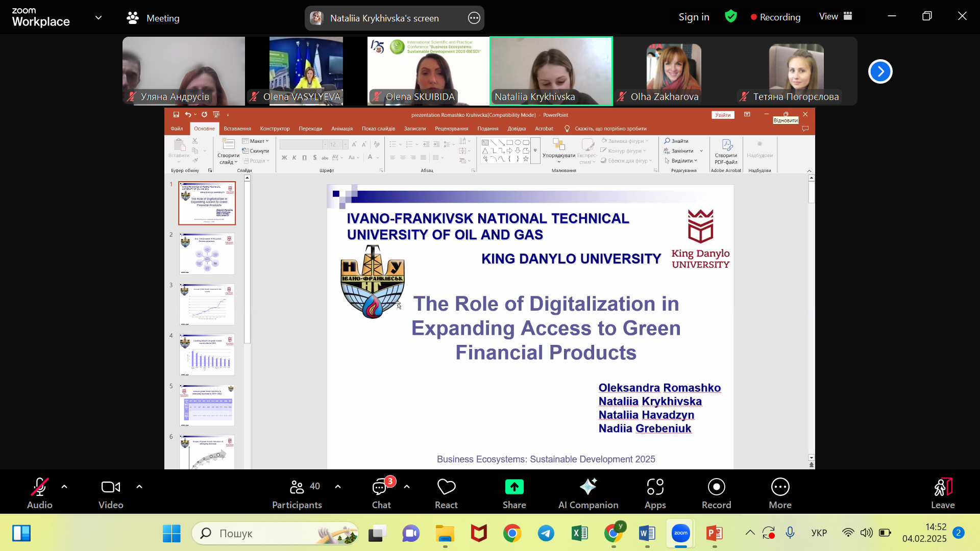
Task: Click the More options icon
Action: (x=780, y=493)
